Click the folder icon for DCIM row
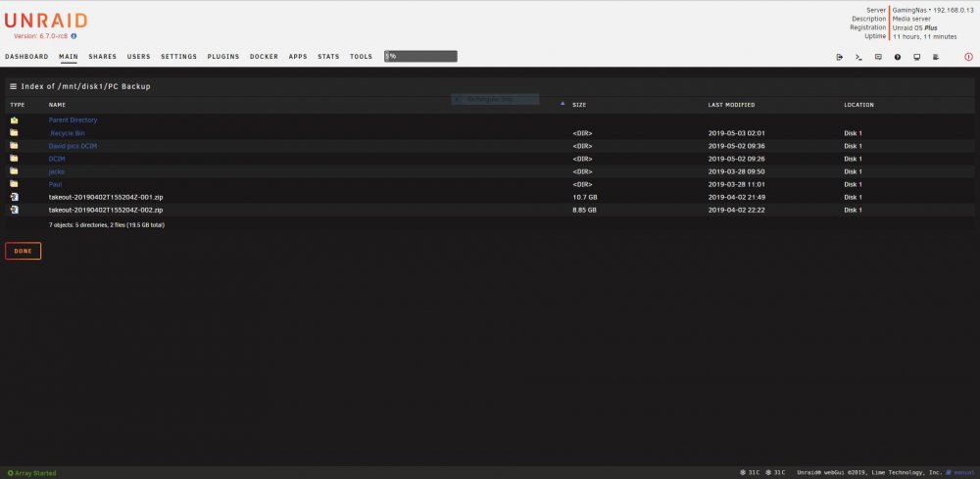The image size is (980, 479). (x=14, y=158)
